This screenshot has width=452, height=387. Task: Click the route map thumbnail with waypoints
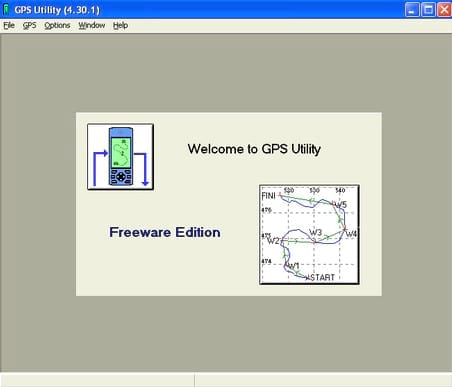pos(309,235)
